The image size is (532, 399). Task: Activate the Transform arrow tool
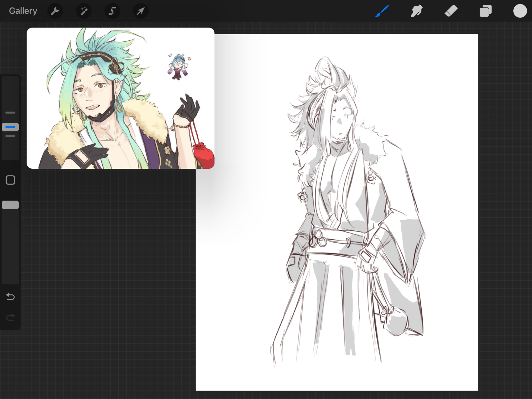click(x=141, y=11)
